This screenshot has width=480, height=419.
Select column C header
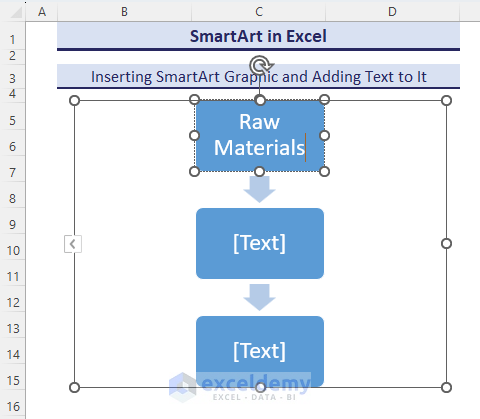tap(259, 12)
